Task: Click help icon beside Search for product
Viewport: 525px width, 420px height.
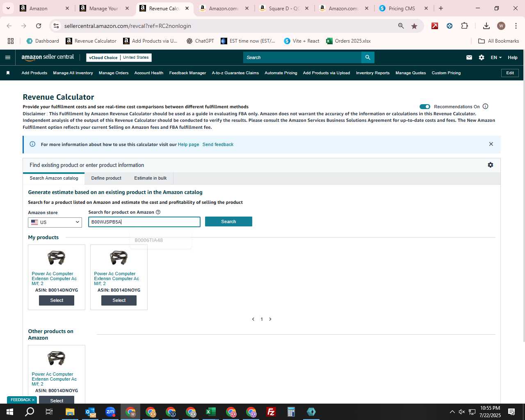Action: (x=158, y=212)
